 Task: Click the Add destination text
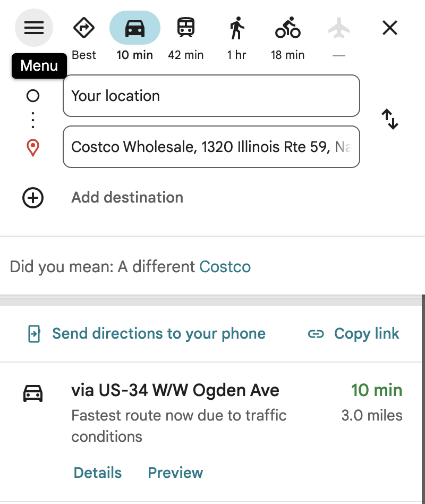point(127,197)
